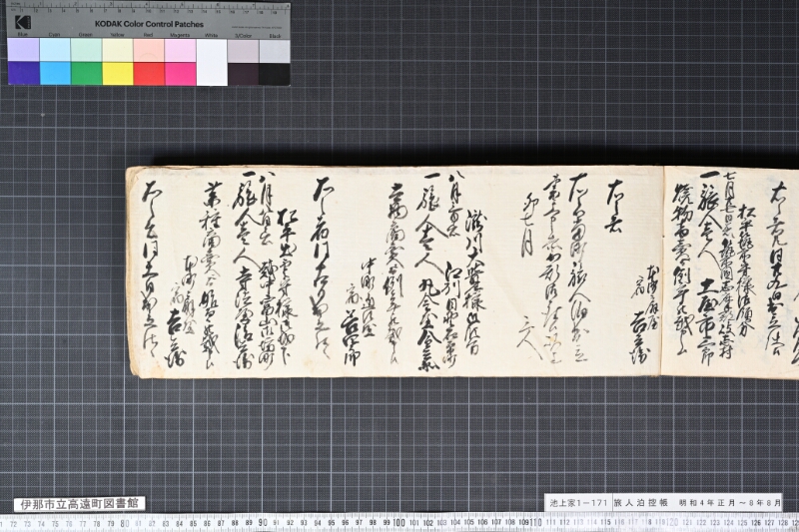Click the 80 mark on the bottom ruler
Image resolution: width=799 pixels, height=532 pixels.
pos(125,523)
